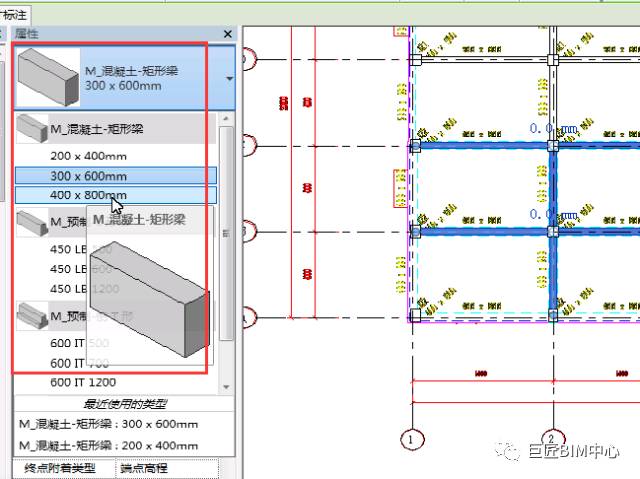The height and width of the screenshot is (479, 640).
Task: Open the 标注 tab
Action: (x=15, y=15)
